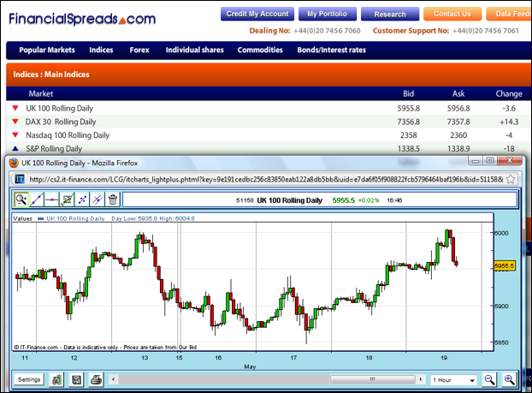Zoom out the chart with minus magnifier
The width and height of the screenshot is (532, 393).
(489, 380)
